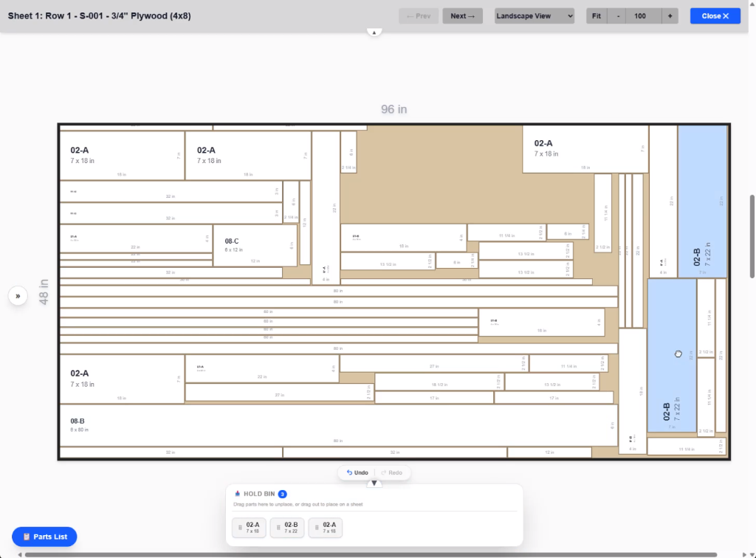This screenshot has width=756, height=558.
Task: Click the Redo button
Action: point(391,472)
